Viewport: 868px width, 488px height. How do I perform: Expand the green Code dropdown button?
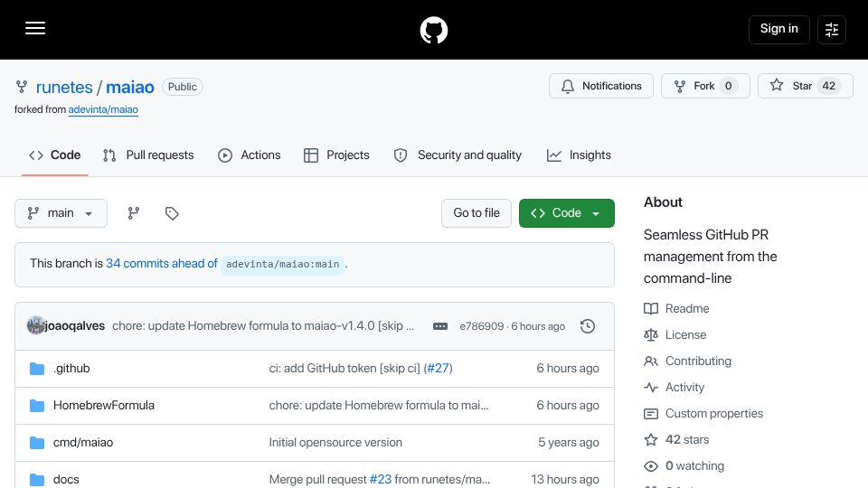566,213
